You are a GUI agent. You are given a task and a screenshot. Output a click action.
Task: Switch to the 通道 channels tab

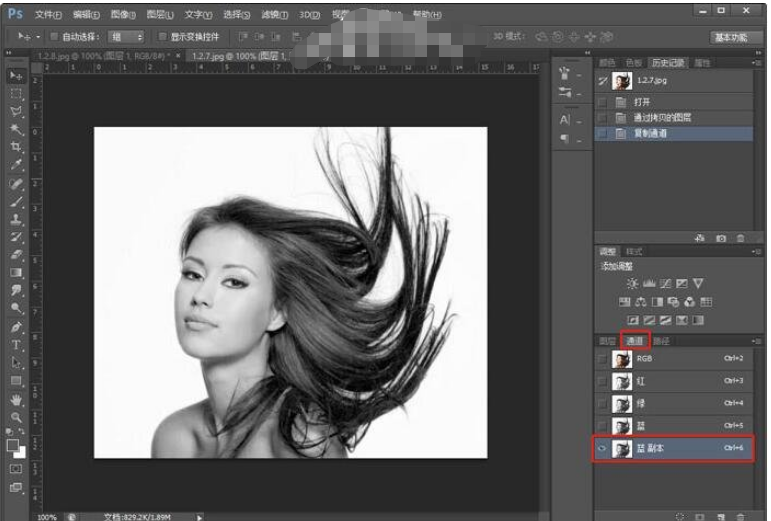pos(635,341)
